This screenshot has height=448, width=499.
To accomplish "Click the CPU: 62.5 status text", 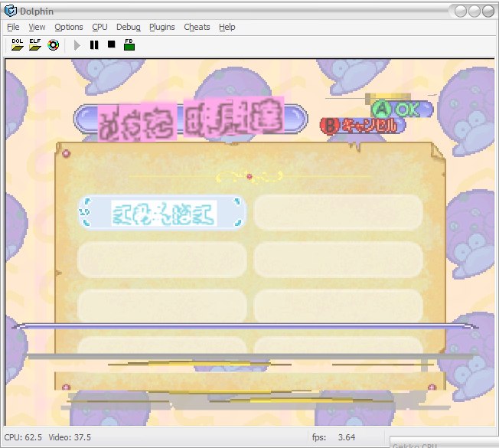I will point(23,437).
